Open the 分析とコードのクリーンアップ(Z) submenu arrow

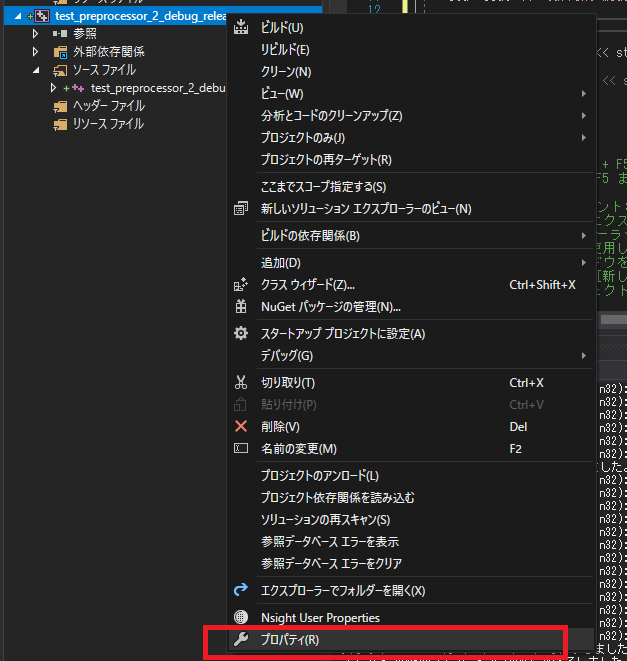(x=584, y=116)
